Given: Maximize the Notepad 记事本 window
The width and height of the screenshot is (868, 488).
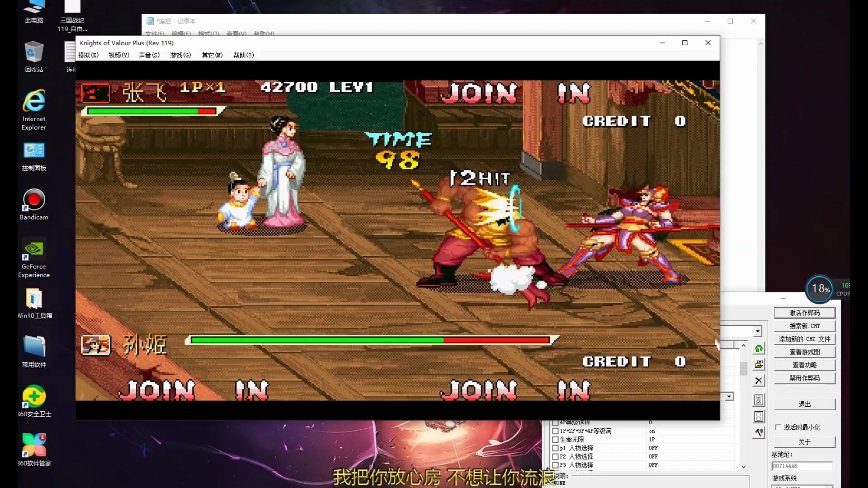Looking at the screenshot, I should (x=730, y=21).
